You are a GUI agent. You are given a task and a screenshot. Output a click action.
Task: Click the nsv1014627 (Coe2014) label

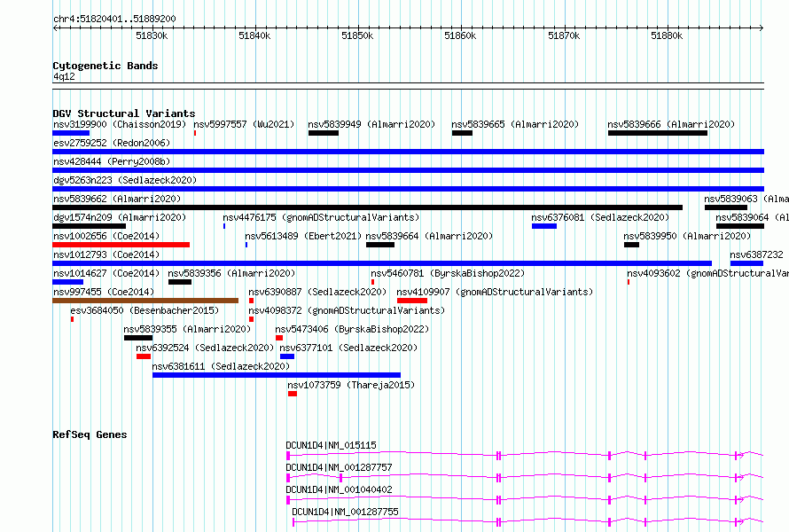click(x=106, y=273)
